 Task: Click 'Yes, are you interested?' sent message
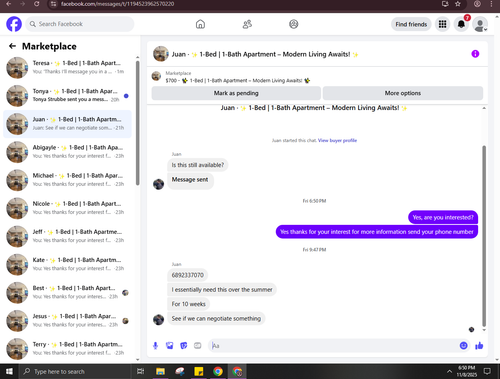coord(443,217)
